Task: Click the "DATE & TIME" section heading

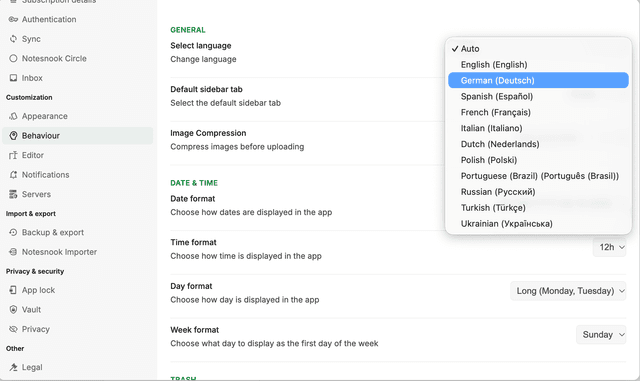Action: click(194, 183)
